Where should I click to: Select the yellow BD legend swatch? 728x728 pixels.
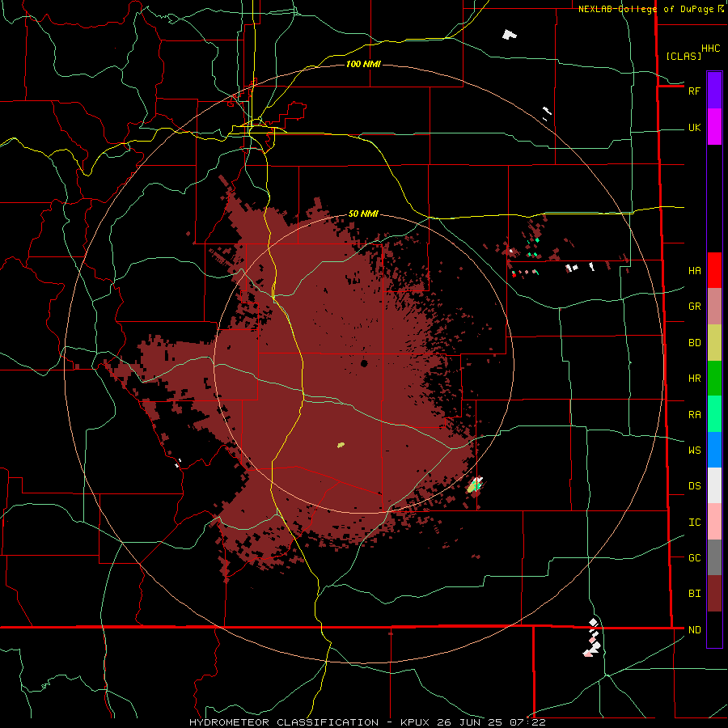tap(714, 343)
